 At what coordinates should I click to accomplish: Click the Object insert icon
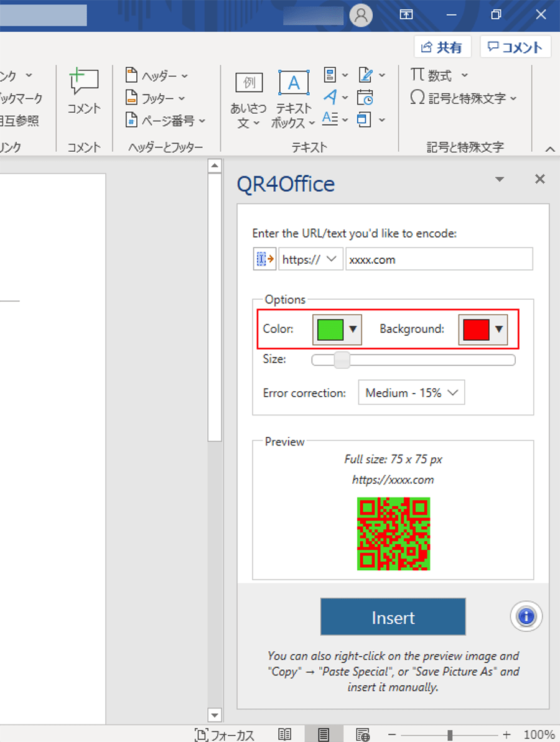tap(371, 119)
